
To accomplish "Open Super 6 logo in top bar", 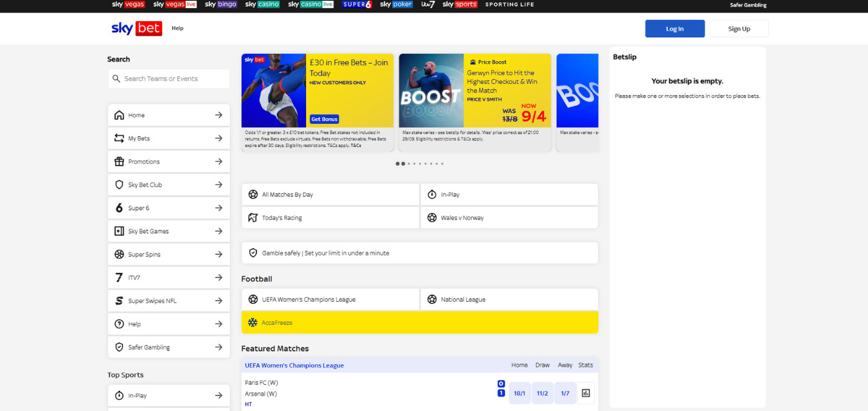I will click(357, 4).
